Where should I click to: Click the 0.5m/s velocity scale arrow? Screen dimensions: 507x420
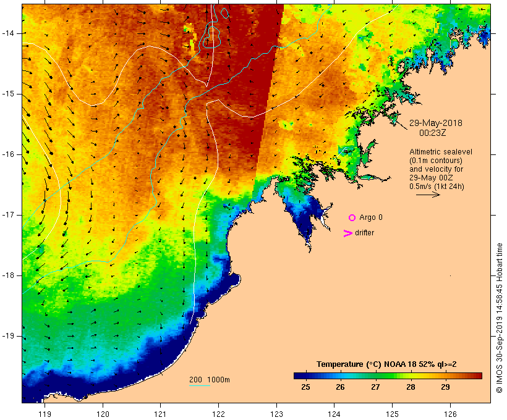click(428, 195)
